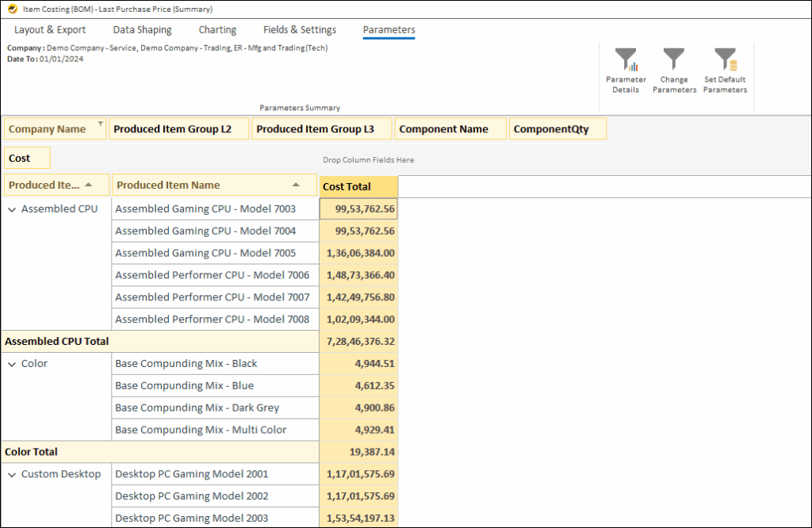The image size is (812, 528).
Task: Click the Cost Total column header
Action: click(358, 186)
